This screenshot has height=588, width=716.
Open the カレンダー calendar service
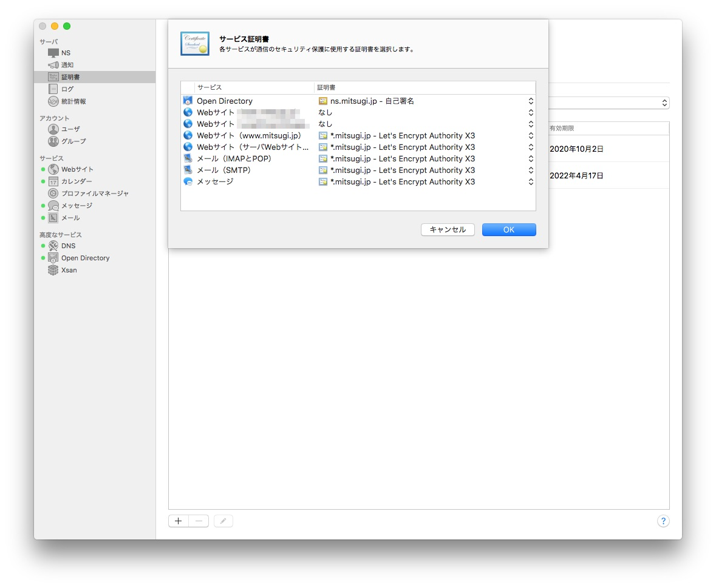pos(76,181)
